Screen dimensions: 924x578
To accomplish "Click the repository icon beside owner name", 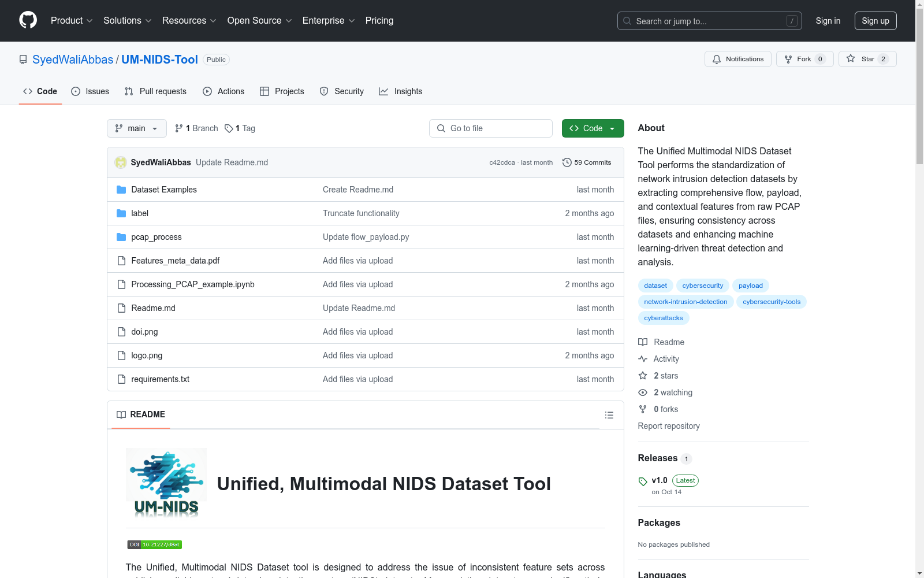I will [23, 60].
